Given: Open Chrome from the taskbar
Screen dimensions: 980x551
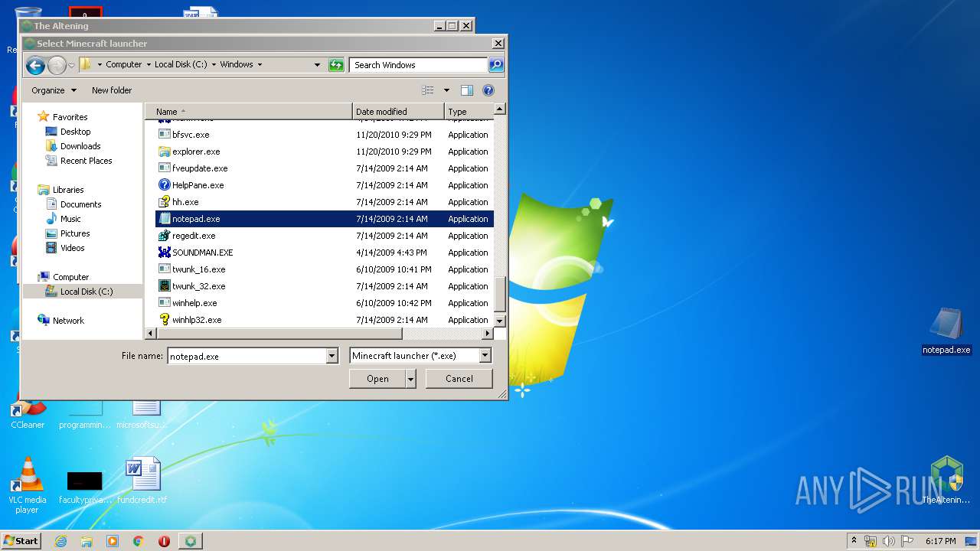Looking at the screenshot, I should (x=138, y=541).
